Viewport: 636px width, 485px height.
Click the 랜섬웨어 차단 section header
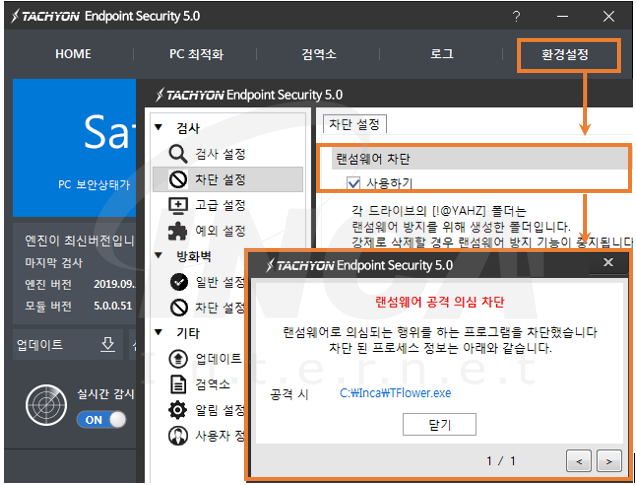coord(480,159)
